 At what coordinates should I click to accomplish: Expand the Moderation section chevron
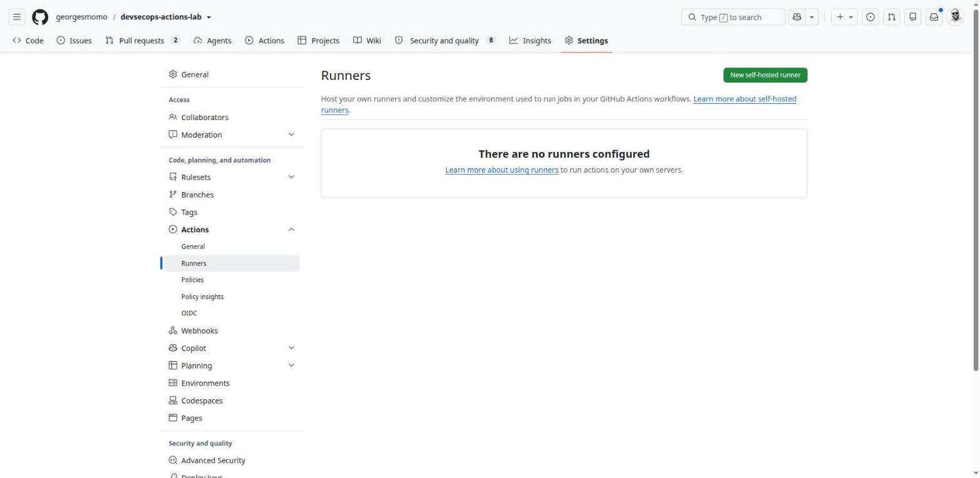[291, 135]
